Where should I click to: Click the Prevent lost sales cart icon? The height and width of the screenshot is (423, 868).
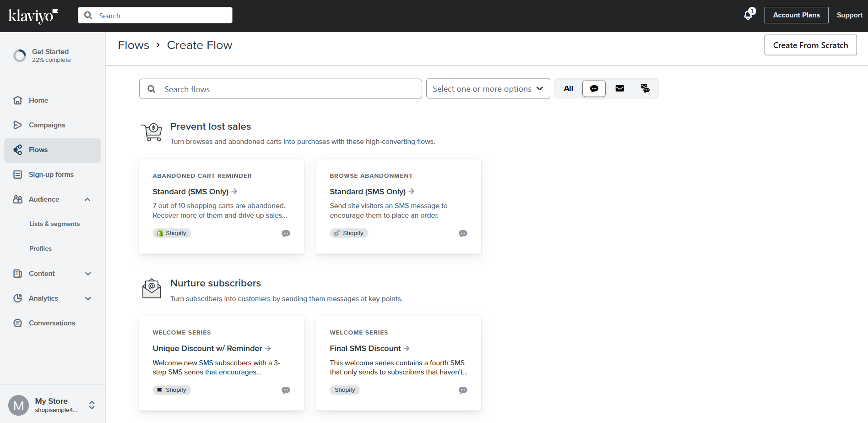(x=152, y=132)
